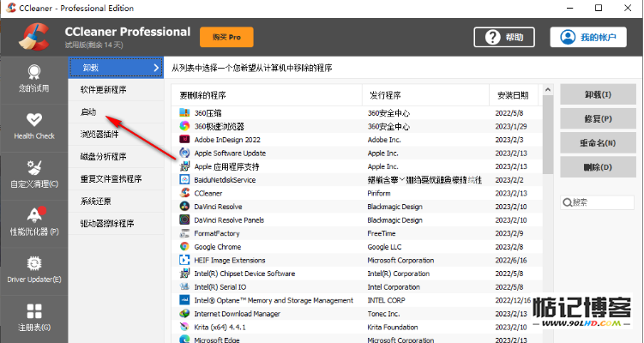Click the Intel(R) Chipset Device Software icon

coord(184,274)
